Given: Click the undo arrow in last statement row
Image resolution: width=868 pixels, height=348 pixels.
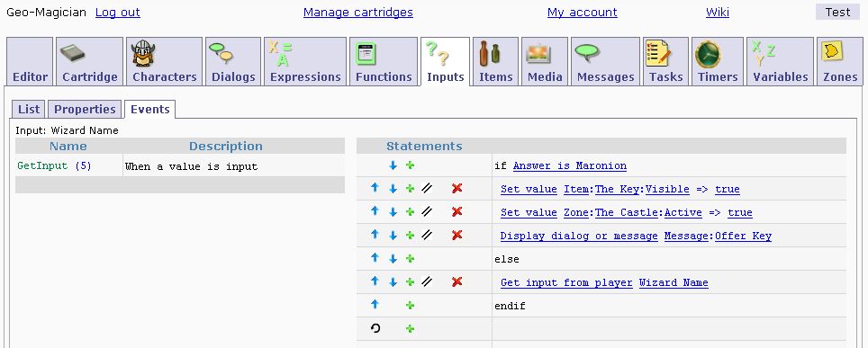Looking at the screenshot, I should pos(375,328).
